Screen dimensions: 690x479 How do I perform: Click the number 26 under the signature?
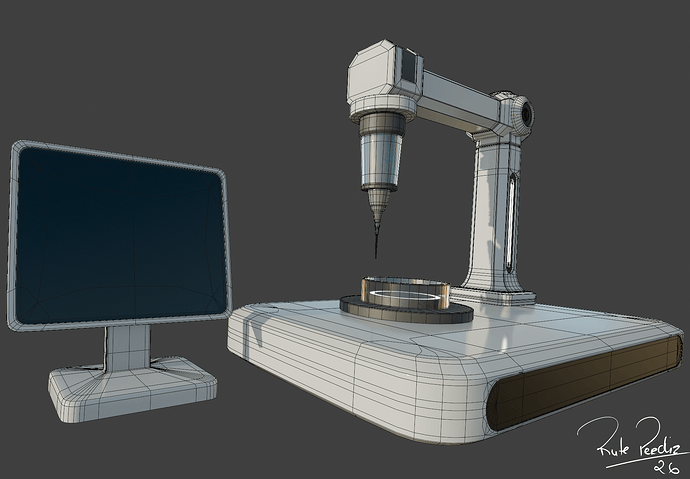click(x=667, y=467)
